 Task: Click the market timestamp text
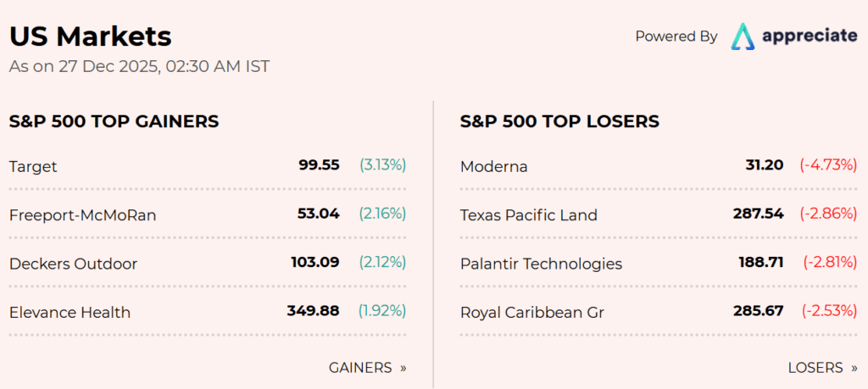(x=139, y=66)
